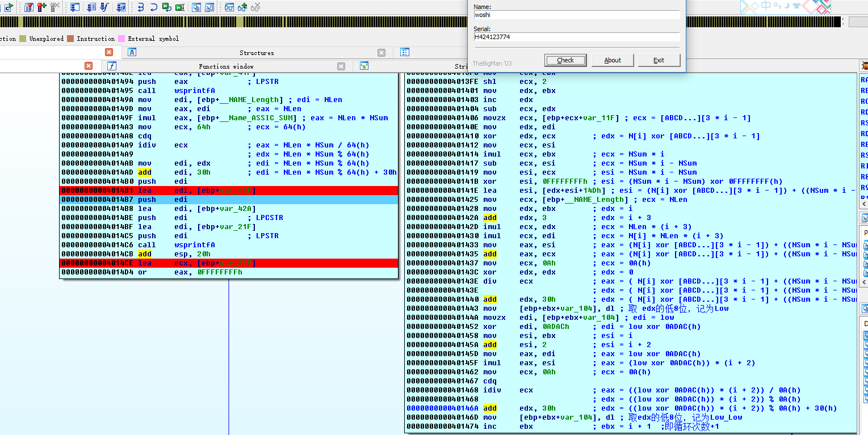868x435 pixels.
Task: Click the Unexplored legend color swatch
Action: pyautogui.click(x=23, y=39)
